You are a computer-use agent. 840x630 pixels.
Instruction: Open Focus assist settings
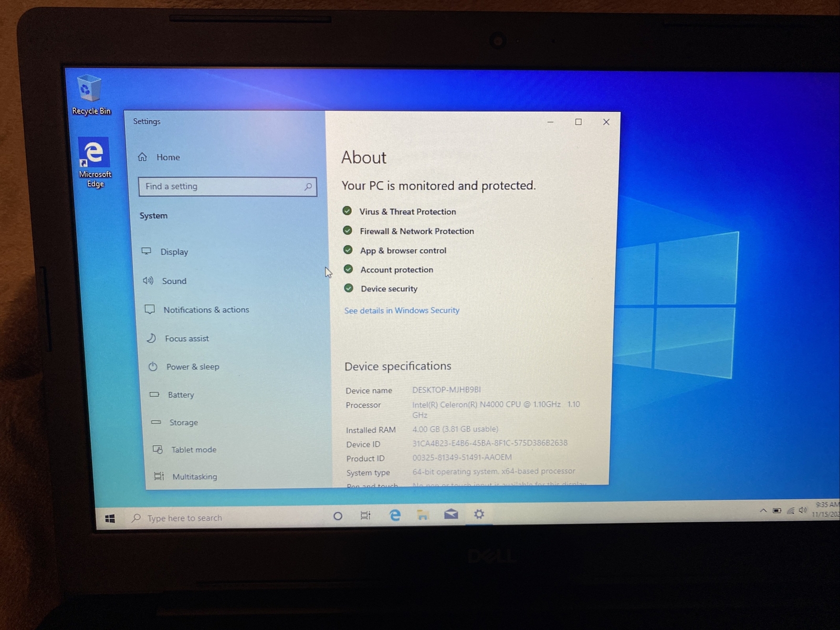click(x=177, y=338)
